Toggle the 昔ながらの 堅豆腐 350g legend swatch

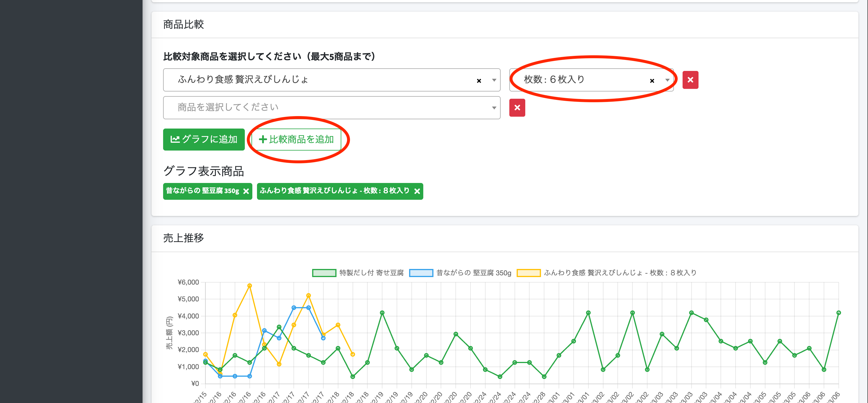click(421, 273)
